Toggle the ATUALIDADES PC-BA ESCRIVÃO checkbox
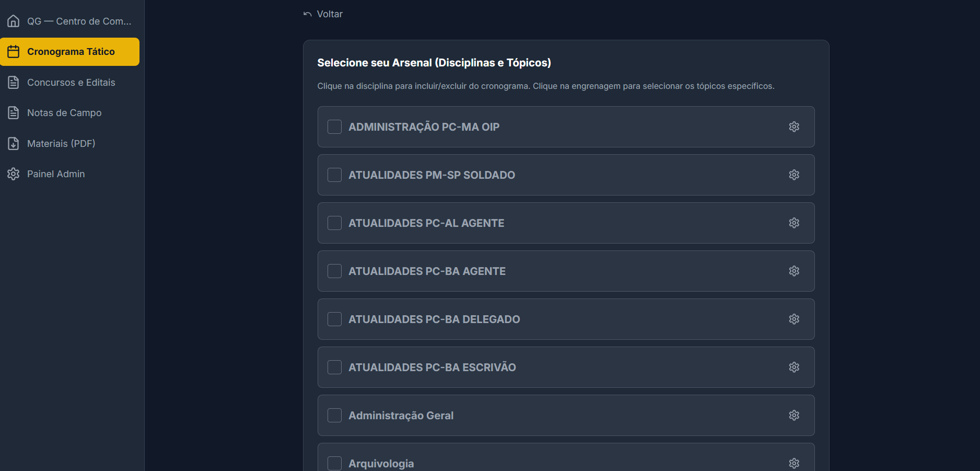The image size is (980, 471). click(x=334, y=367)
